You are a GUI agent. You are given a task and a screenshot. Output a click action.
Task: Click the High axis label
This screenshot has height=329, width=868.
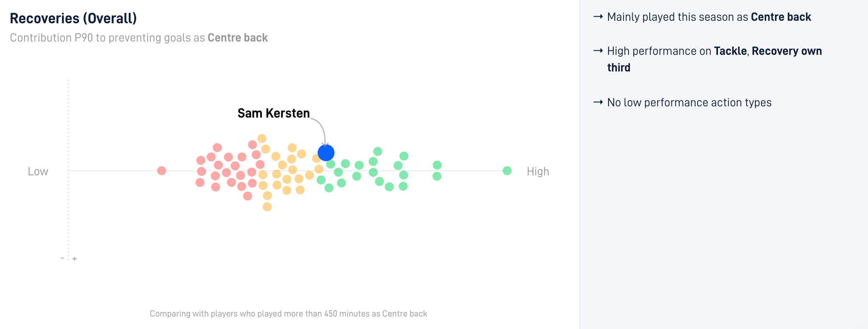click(x=538, y=171)
